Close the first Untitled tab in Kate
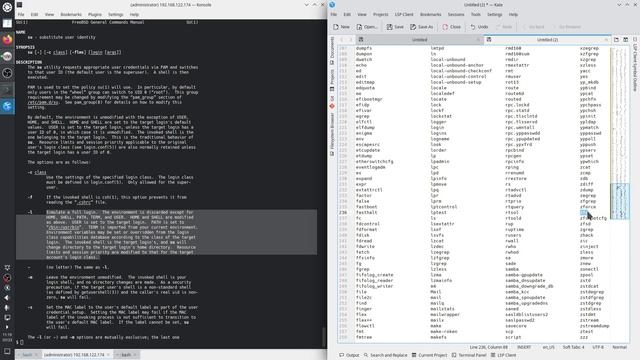The image size is (640, 360). pyautogui.click(x=478, y=40)
